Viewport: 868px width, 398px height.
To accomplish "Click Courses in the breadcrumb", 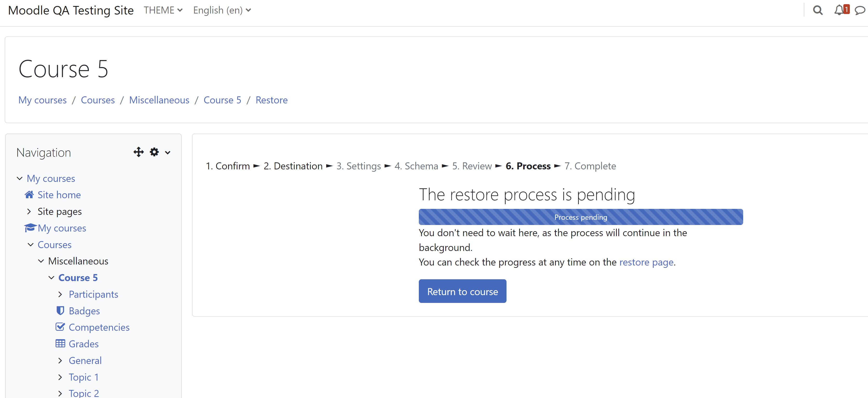I will [x=98, y=100].
